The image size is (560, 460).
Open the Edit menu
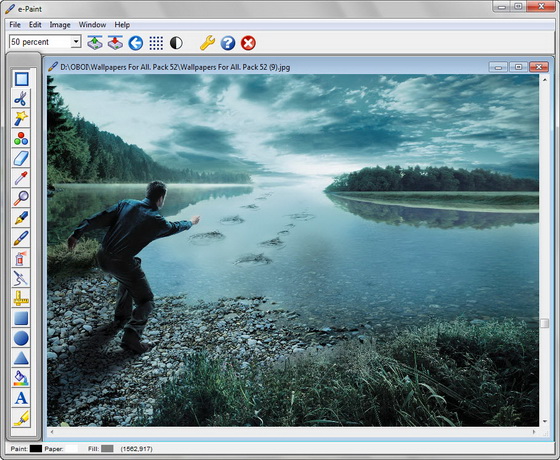(35, 25)
